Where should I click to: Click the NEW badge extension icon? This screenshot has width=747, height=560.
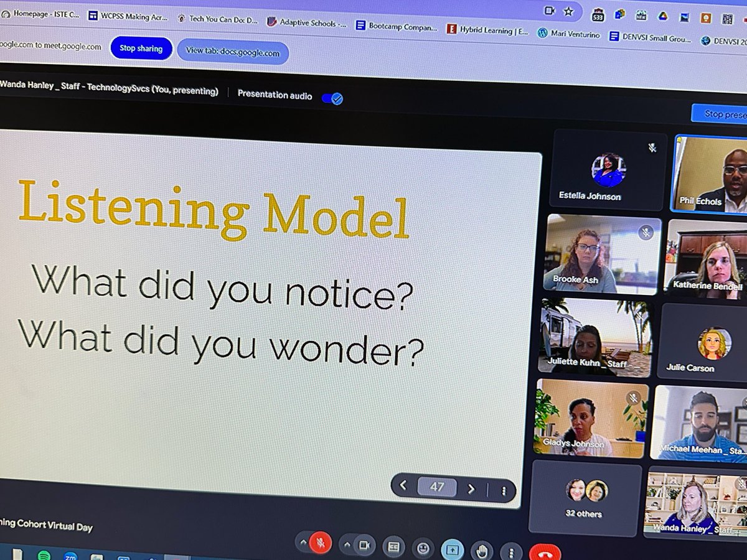(x=641, y=15)
